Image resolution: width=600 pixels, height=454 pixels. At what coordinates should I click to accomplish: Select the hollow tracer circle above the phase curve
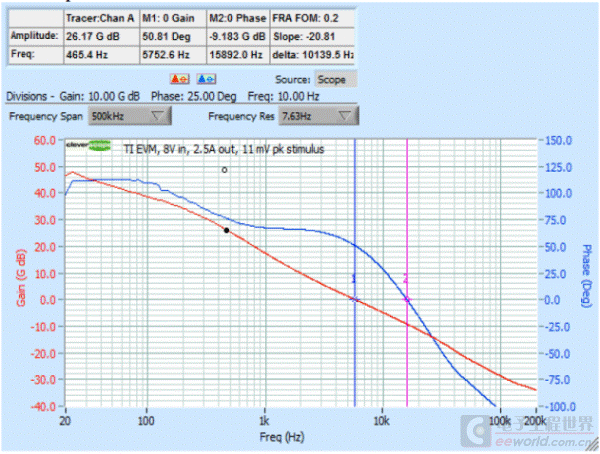pos(224,170)
